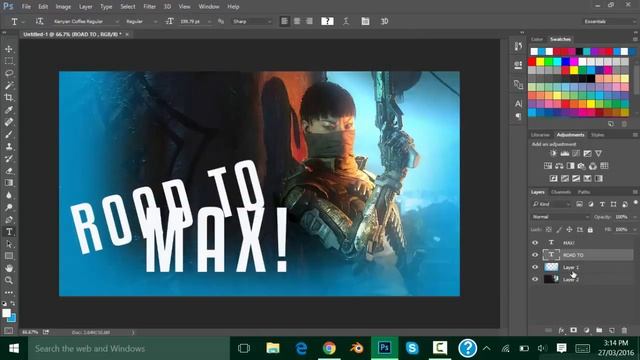The image size is (640, 360).
Task: Open the blend mode Normal dropdown
Action: (560, 217)
